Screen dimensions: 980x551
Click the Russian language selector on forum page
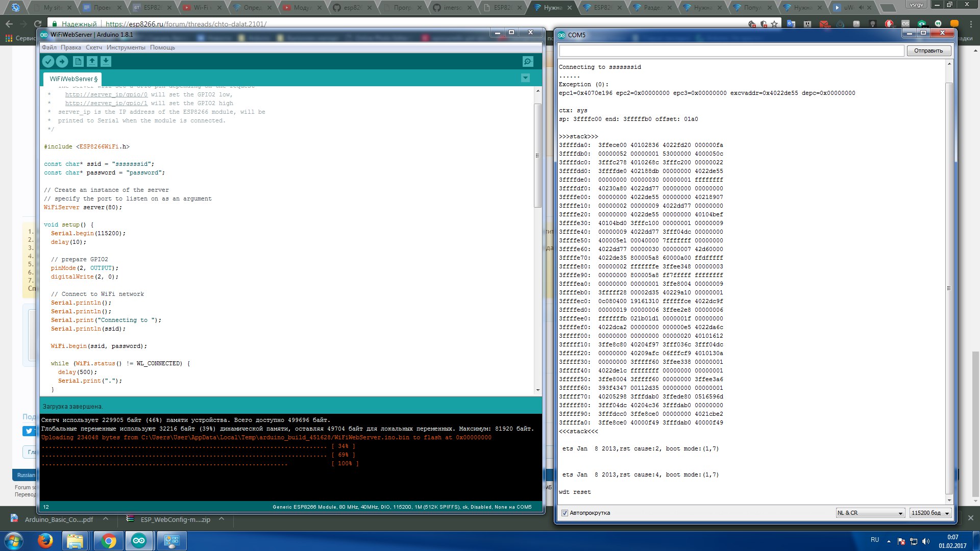[26, 475]
